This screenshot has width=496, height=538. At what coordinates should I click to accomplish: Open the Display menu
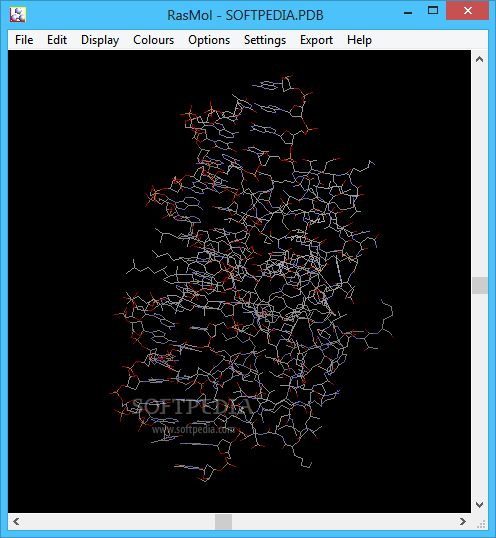click(100, 40)
